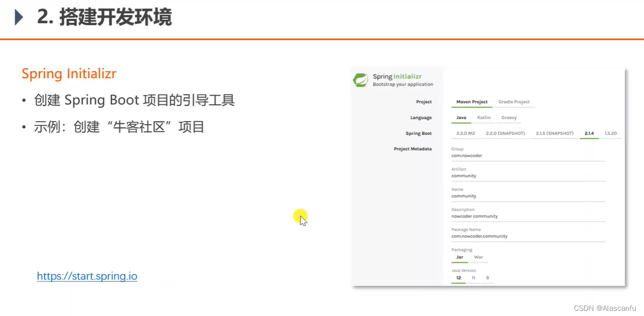Click the 'Packaging' label
Screen dimensions: 644x316
462,250
